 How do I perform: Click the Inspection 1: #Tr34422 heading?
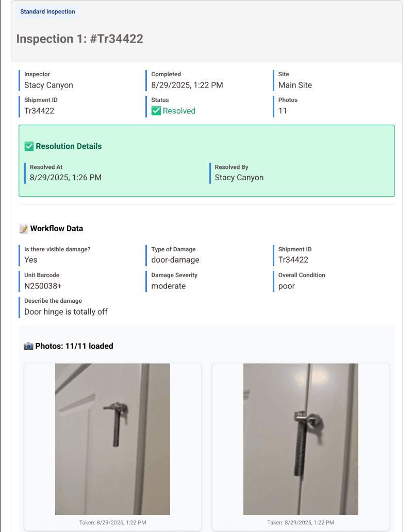(80, 39)
